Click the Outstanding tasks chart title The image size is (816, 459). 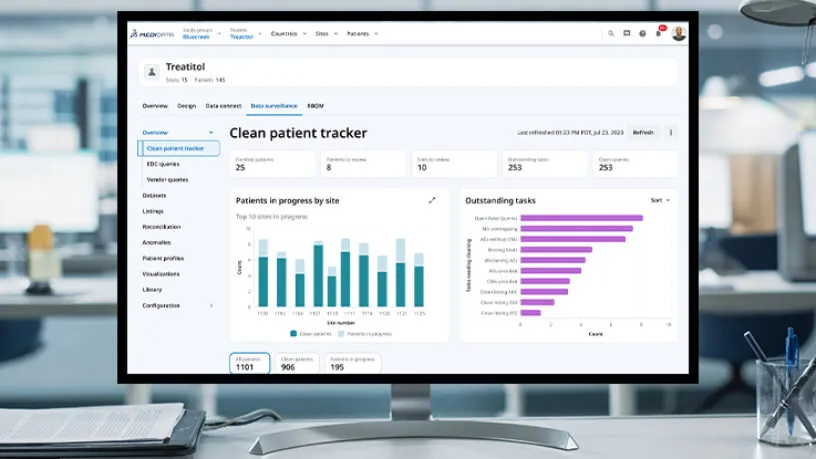500,200
